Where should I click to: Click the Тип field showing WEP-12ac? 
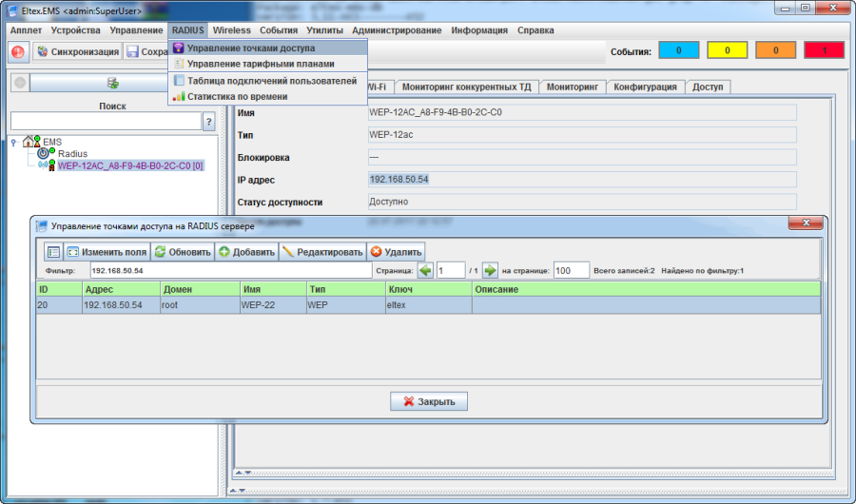coord(582,135)
